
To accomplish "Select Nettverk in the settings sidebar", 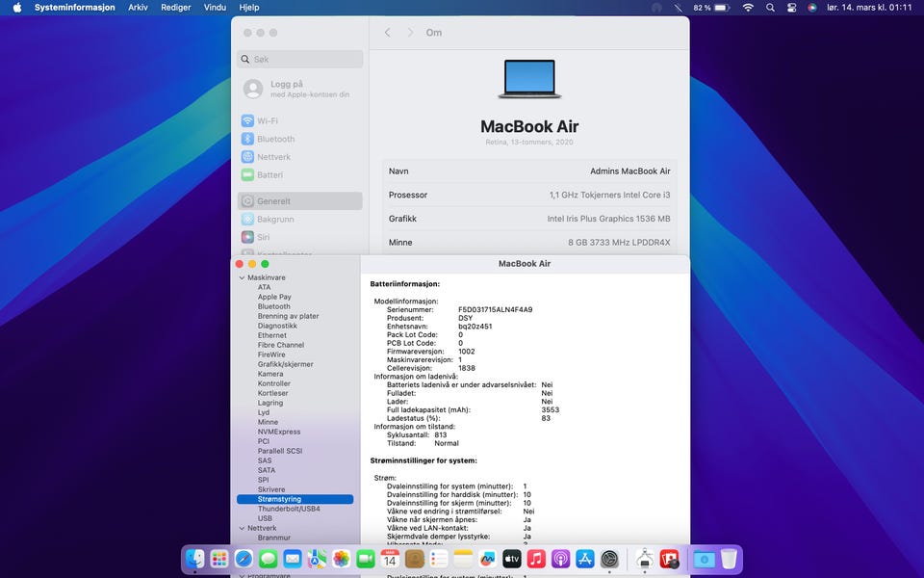I will click(273, 157).
